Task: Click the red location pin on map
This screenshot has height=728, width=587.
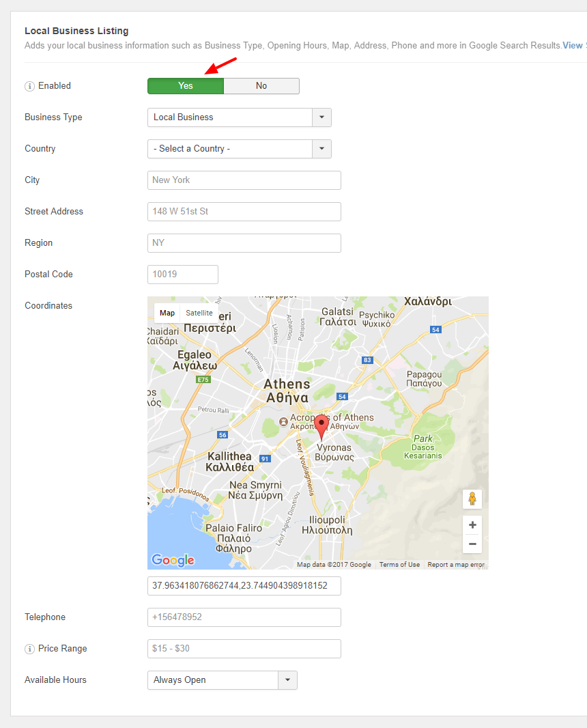Action: [x=321, y=427]
